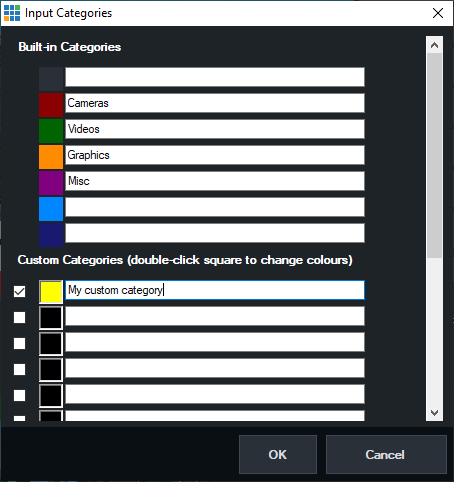Click the My custom category text field
The image size is (454, 482).
[x=215, y=290]
